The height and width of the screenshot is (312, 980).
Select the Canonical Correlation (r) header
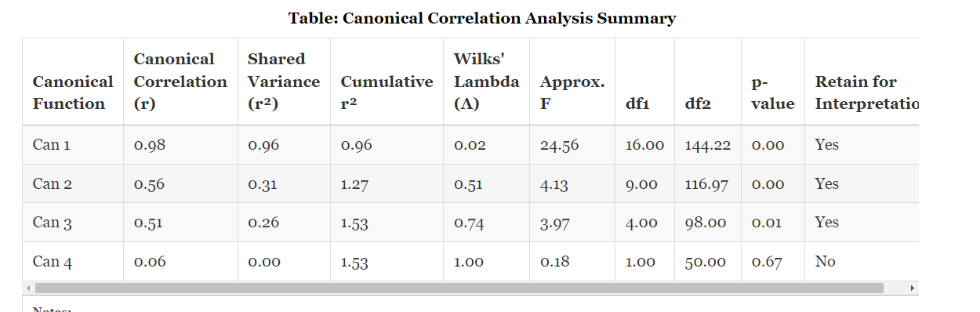181,82
